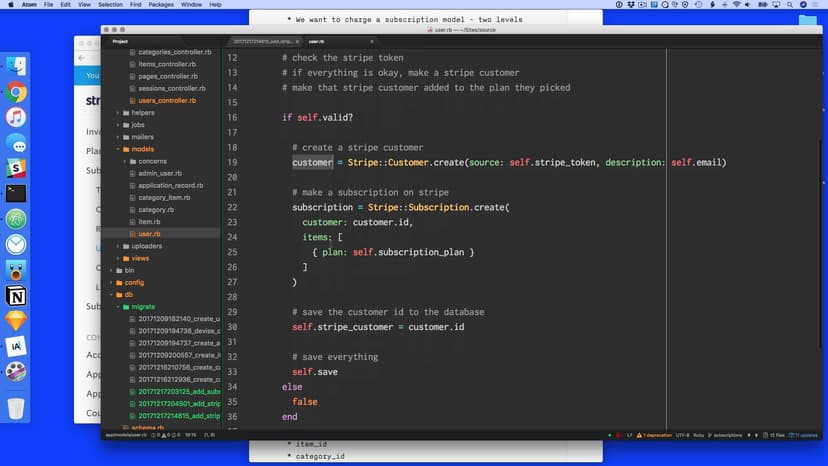The height and width of the screenshot is (466, 828).
Task: Open the Terminal app in dock
Action: coord(16,193)
